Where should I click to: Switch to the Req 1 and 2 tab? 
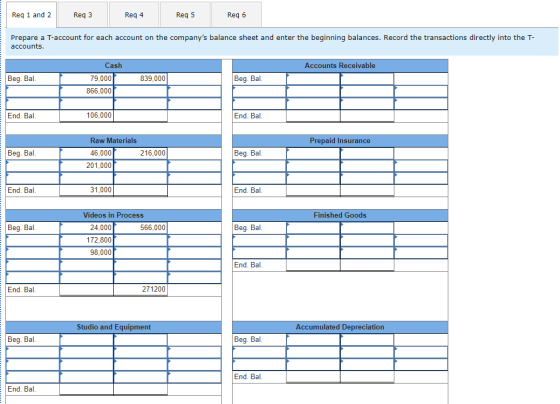[31, 15]
